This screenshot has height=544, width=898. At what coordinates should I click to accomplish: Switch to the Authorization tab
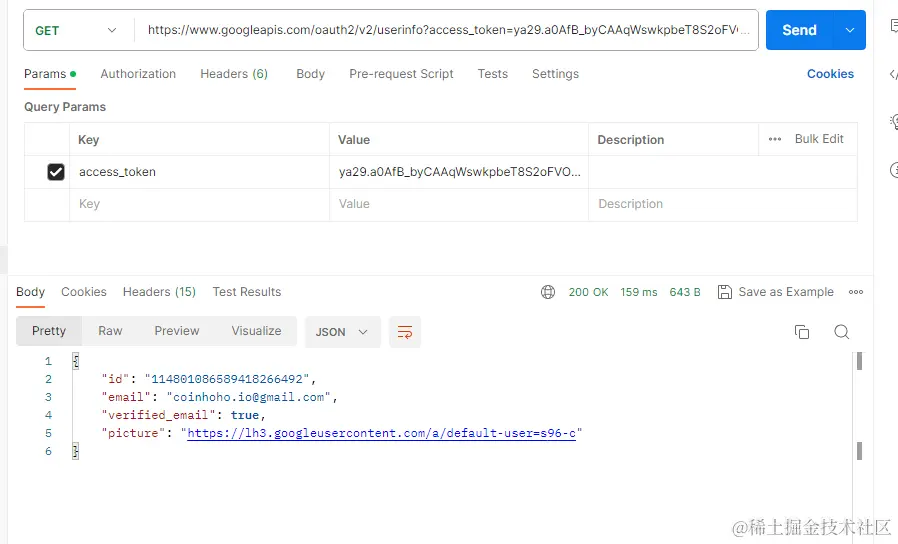coord(138,74)
